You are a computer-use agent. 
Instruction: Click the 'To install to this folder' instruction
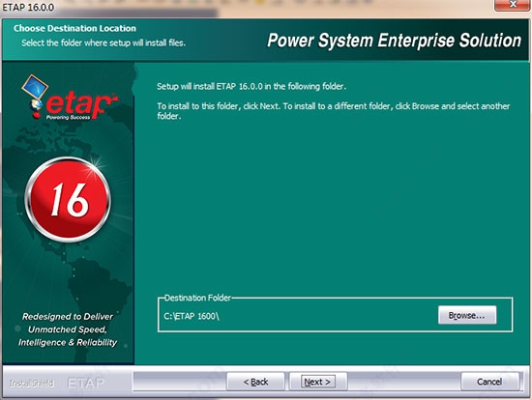click(x=333, y=111)
